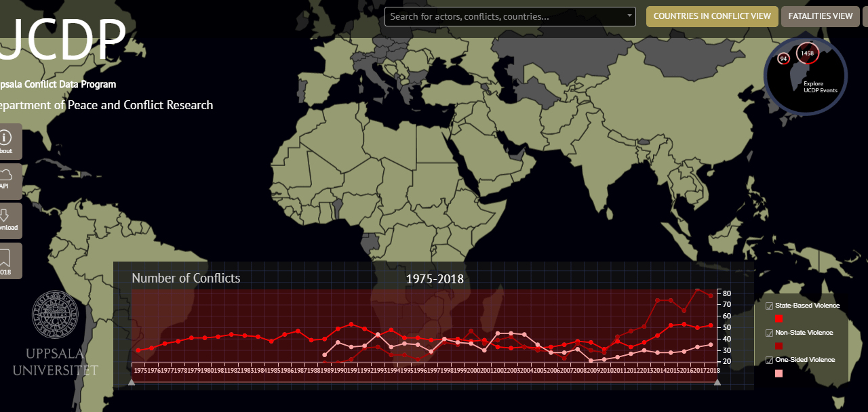868x412 pixels.
Task: Uncheck the State-Based Violence checkbox
Action: pos(769,306)
